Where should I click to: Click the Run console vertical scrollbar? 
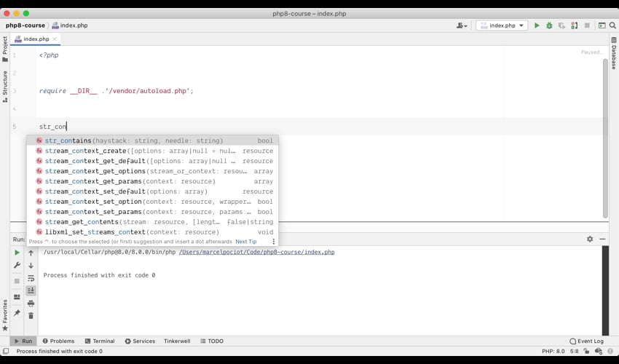(605, 290)
